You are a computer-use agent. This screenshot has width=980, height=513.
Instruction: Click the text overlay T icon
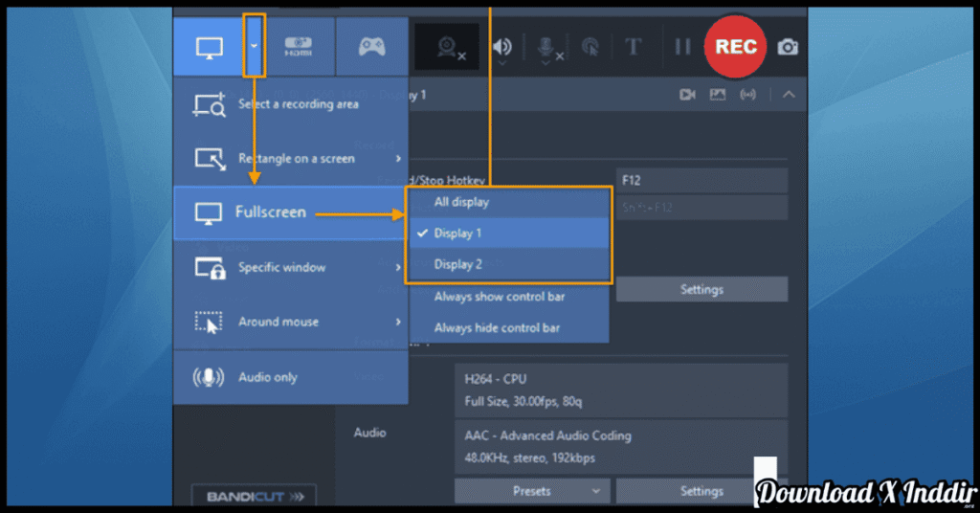point(633,47)
